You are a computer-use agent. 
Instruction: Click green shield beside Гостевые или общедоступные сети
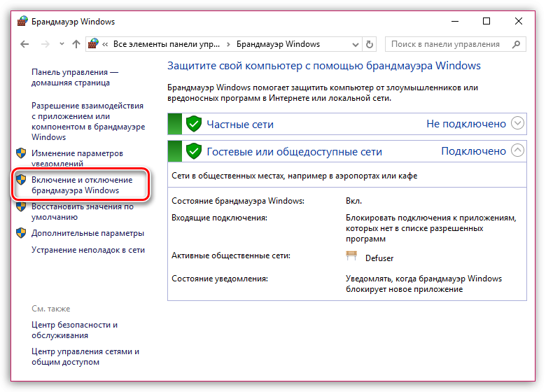point(194,150)
